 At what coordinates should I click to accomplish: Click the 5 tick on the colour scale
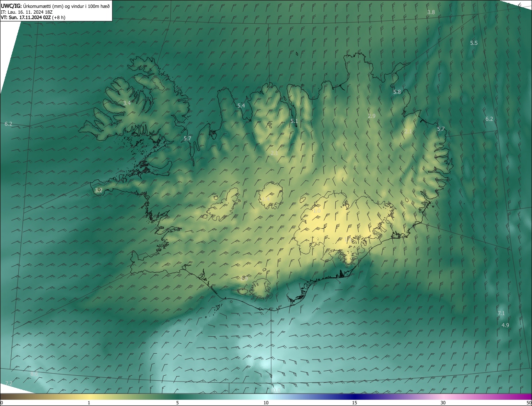(177, 403)
